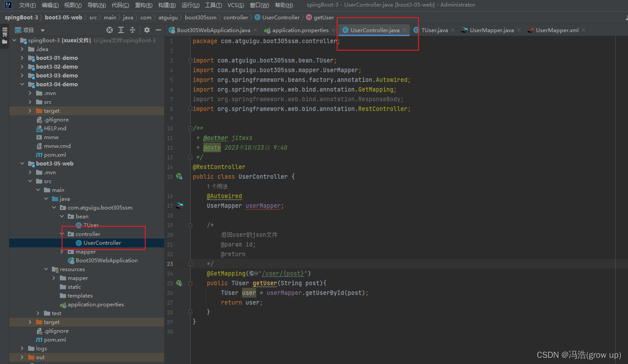The width and height of the screenshot is (628, 364).
Task: Collapse the com.atguigu.boot305ssm package
Action: point(54,208)
